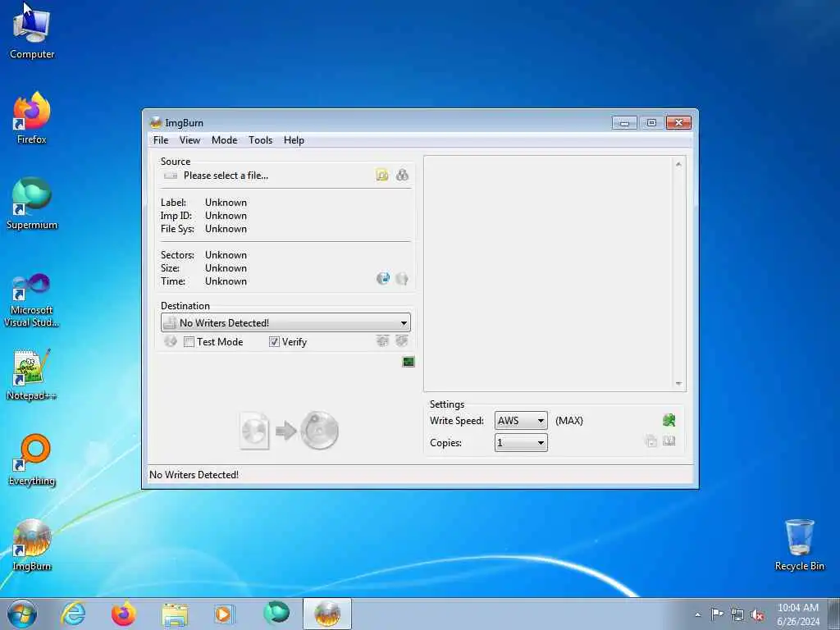The width and height of the screenshot is (840, 630).
Task: Maximize the ImgBurn window
Action: pos(651,123)
